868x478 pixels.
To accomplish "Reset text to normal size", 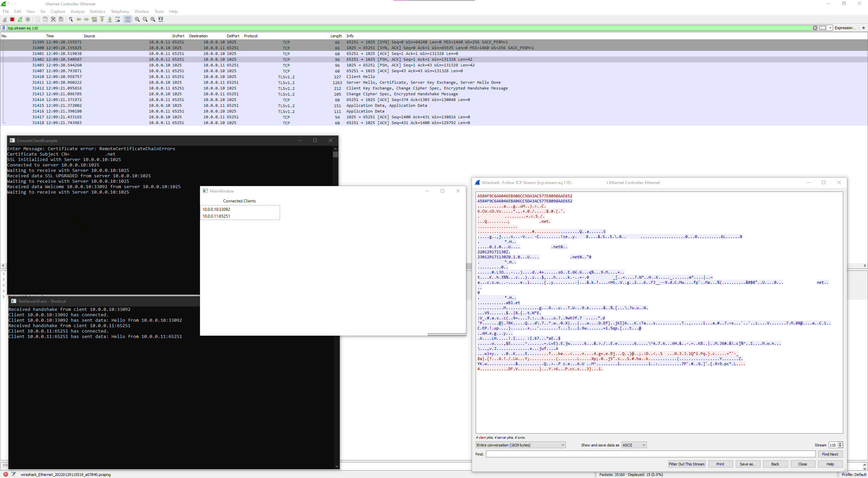I will pyautogui.click(x=153, y=19).
